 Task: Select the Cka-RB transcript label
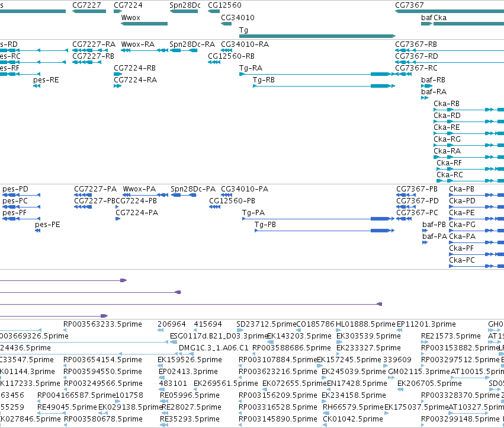tap(447, 104)
